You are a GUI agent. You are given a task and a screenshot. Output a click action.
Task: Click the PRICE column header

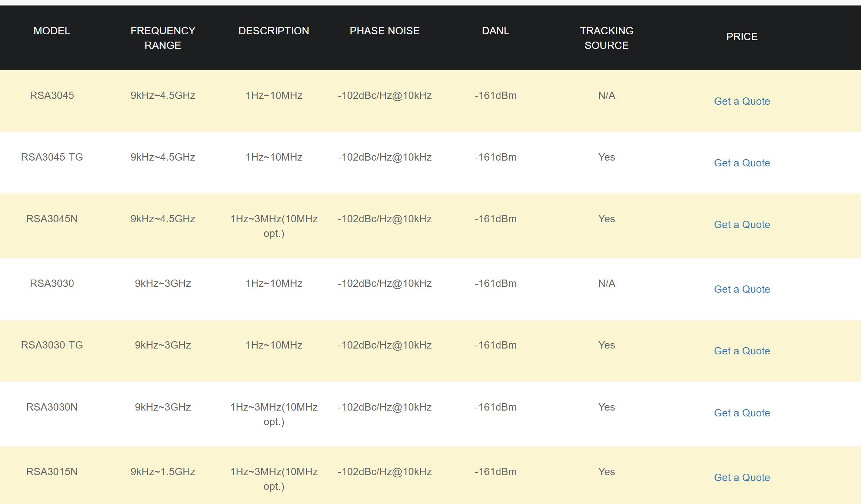coord(742,36)
